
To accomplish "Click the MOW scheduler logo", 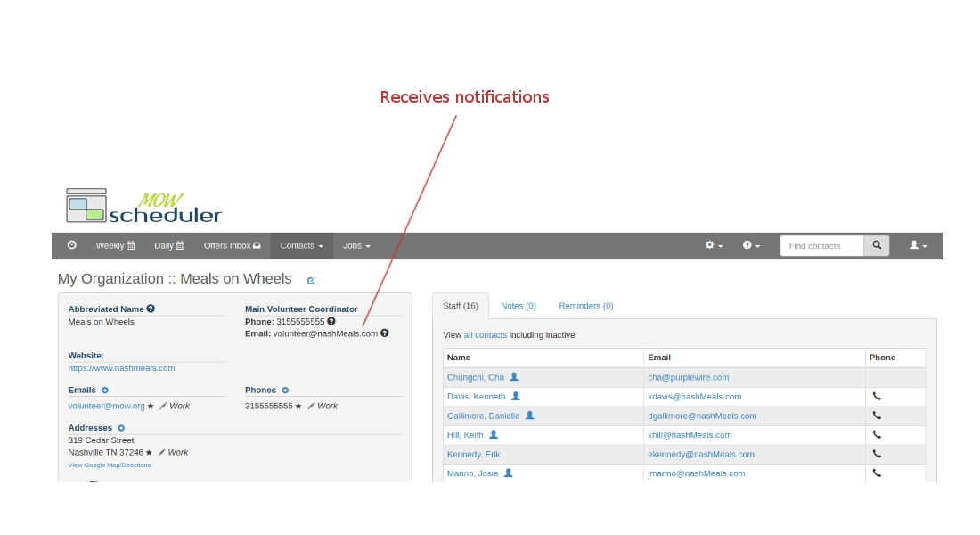I will click(x=143, y=207).
